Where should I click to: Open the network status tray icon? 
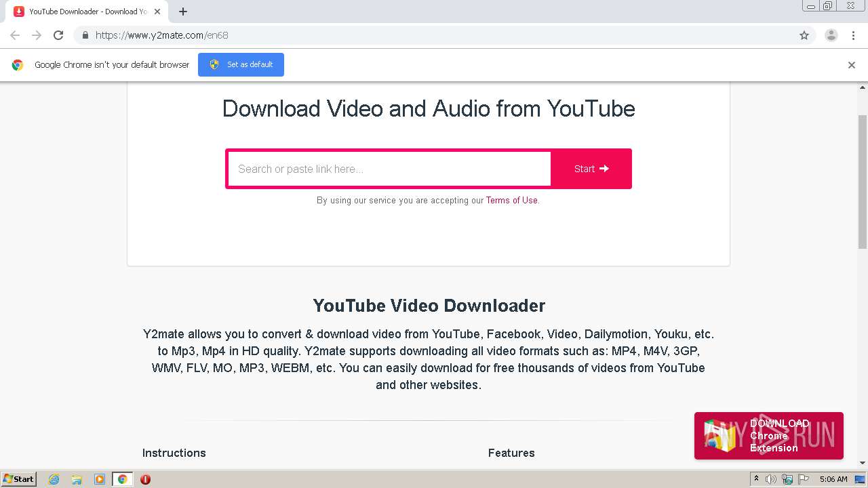point(787,479)
